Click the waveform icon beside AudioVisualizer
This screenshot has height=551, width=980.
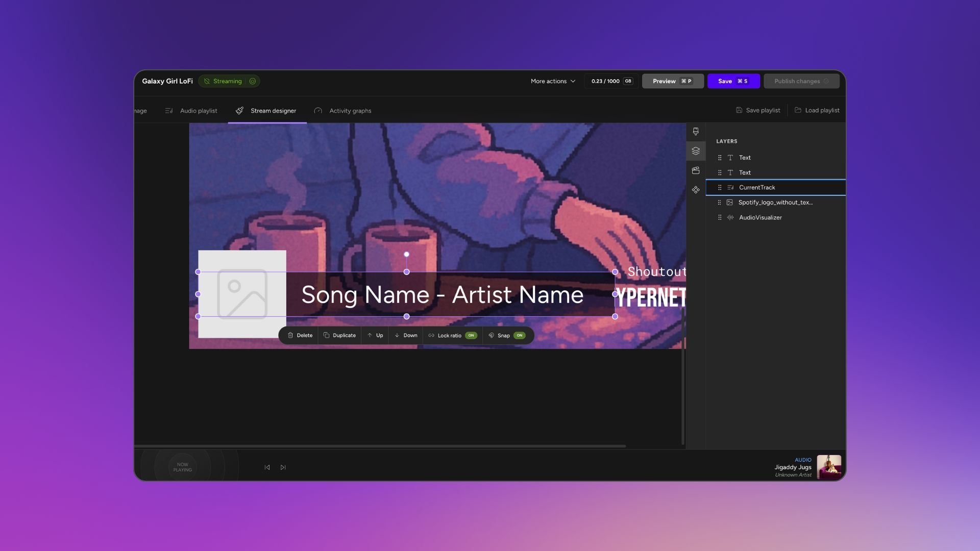coord(730,217)
